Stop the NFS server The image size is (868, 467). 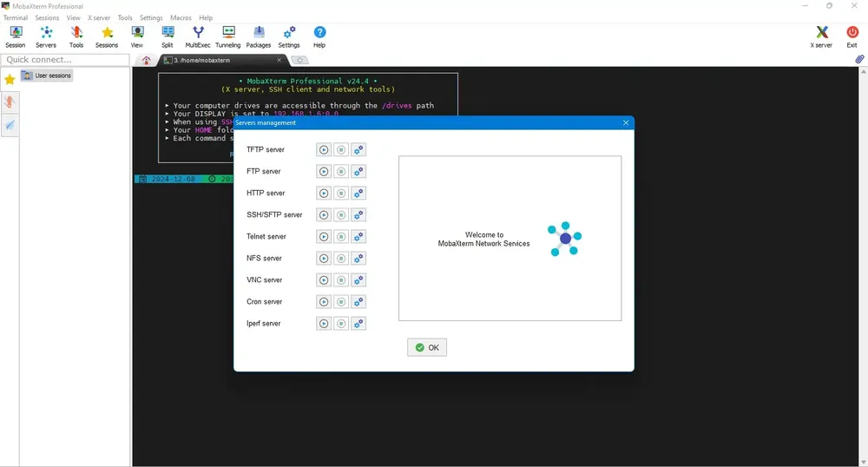(341, 259)
